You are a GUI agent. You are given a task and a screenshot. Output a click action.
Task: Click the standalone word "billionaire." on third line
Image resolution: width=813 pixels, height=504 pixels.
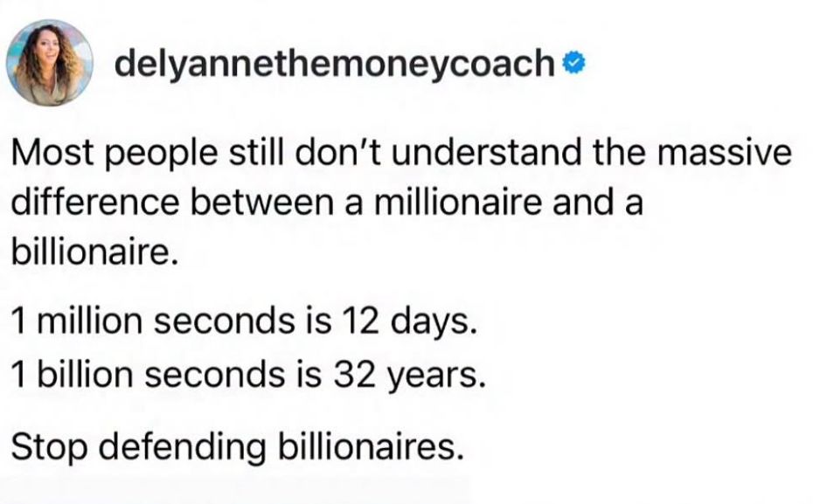coord(95,252)
